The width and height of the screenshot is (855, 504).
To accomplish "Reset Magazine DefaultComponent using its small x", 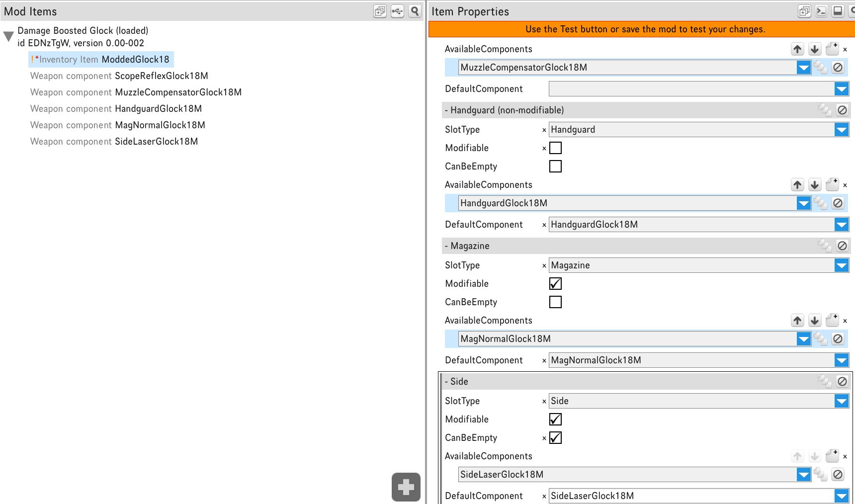I will click(x=544, y=361).
